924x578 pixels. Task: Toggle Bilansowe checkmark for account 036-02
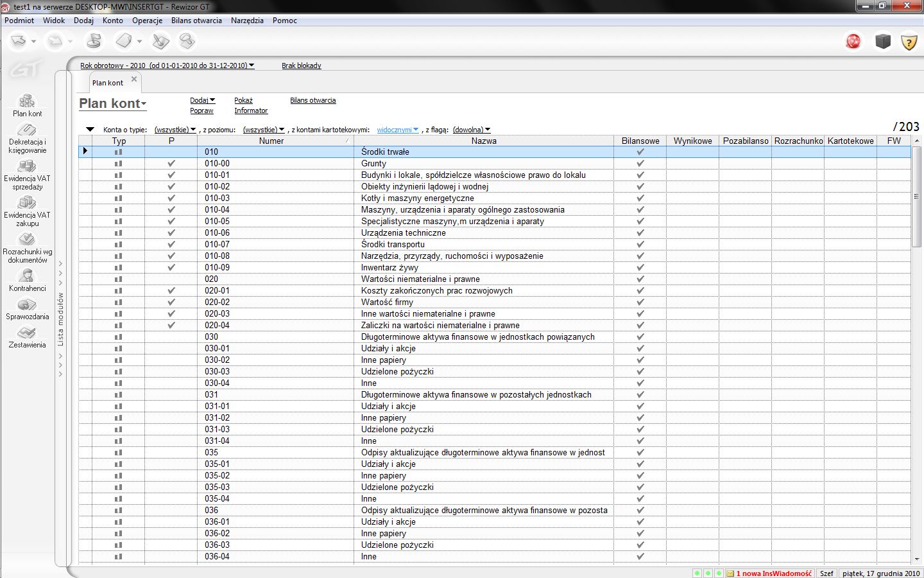click(640, 534)
